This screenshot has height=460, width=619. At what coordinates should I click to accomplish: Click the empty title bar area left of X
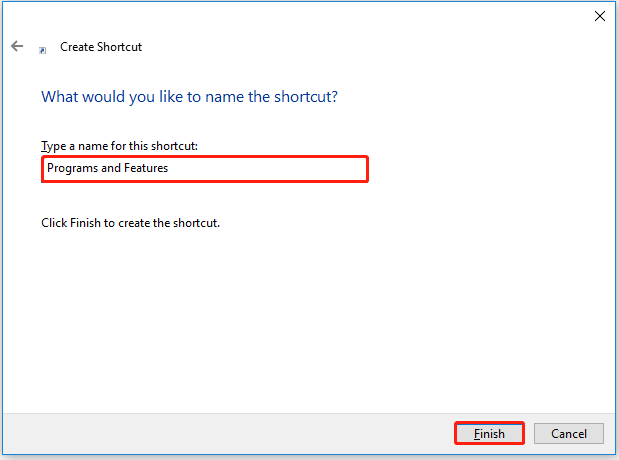point(300,16)
